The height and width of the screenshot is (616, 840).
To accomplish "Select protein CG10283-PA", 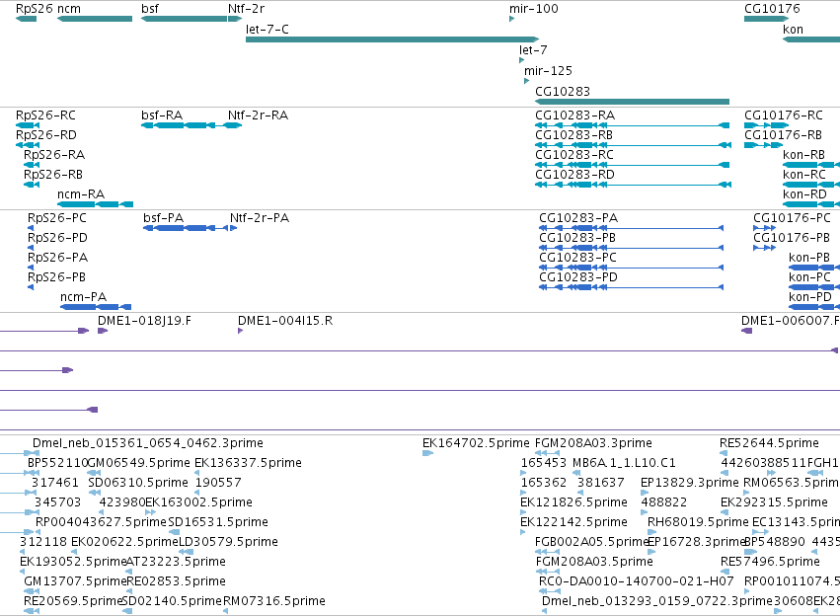I will pyautogui.click(x=631, y=228).
